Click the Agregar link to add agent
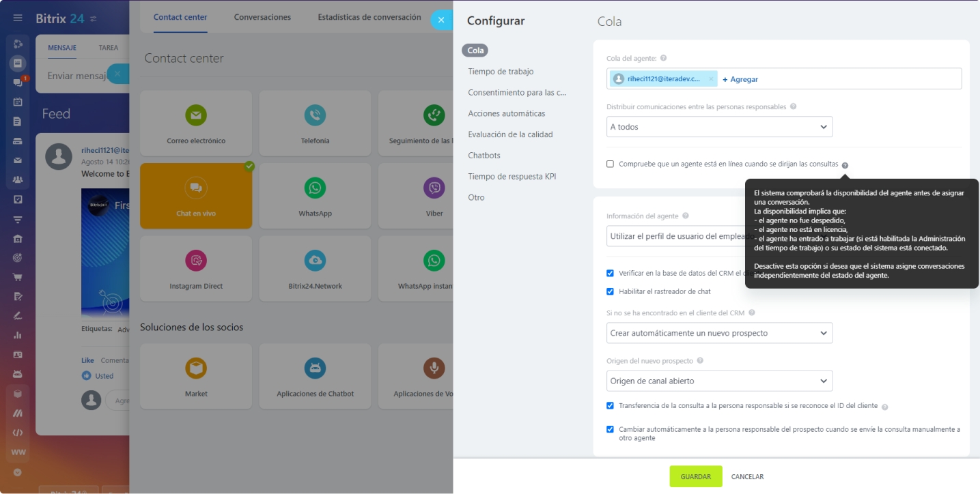Image resolution: width=980 pixels, height=494 pixels. (x=740, y=79)
